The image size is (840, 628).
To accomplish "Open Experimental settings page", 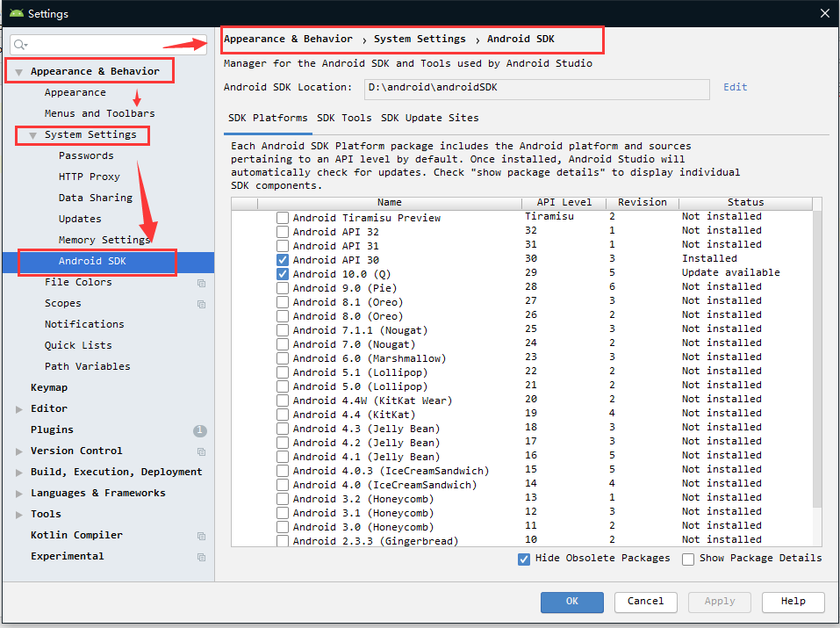I will [x=67, y=556].
